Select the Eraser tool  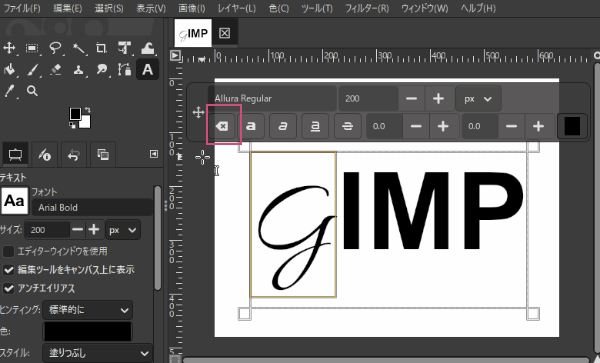(x=55, y=70)
